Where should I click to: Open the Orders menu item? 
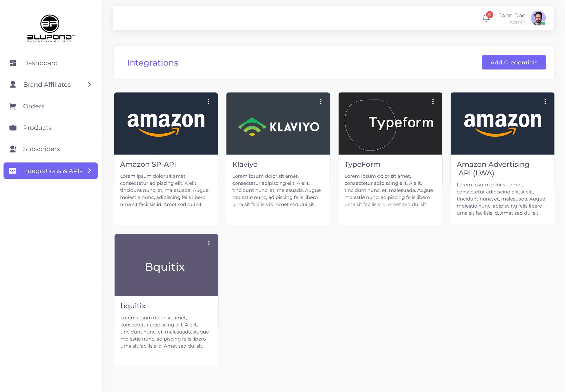[x=34, y=106]
